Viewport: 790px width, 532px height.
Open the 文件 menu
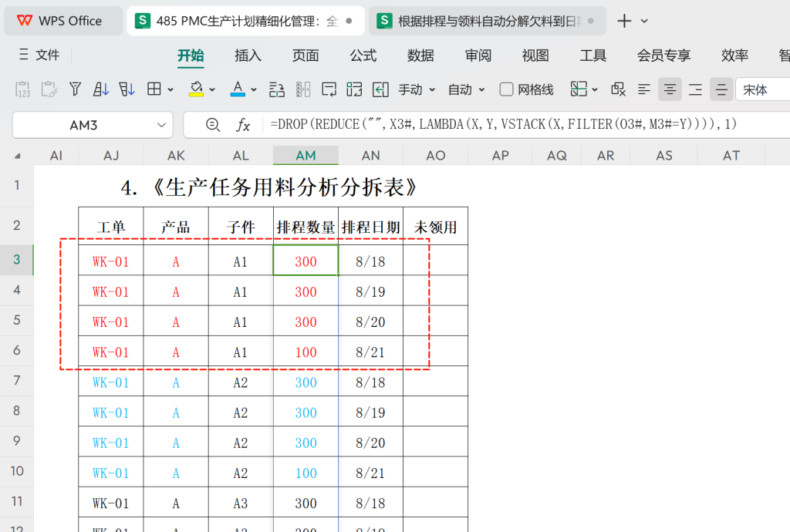(x=39, y=55)
